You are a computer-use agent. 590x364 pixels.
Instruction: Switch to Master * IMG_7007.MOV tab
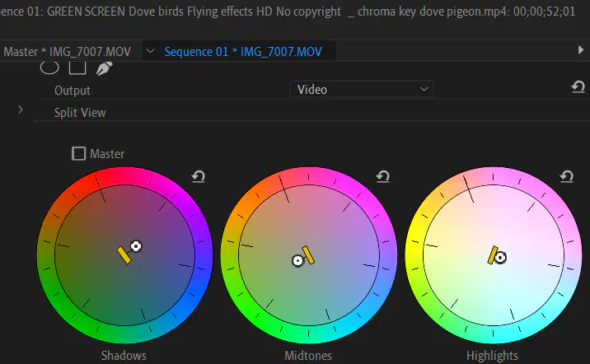(x=68, y=52)
